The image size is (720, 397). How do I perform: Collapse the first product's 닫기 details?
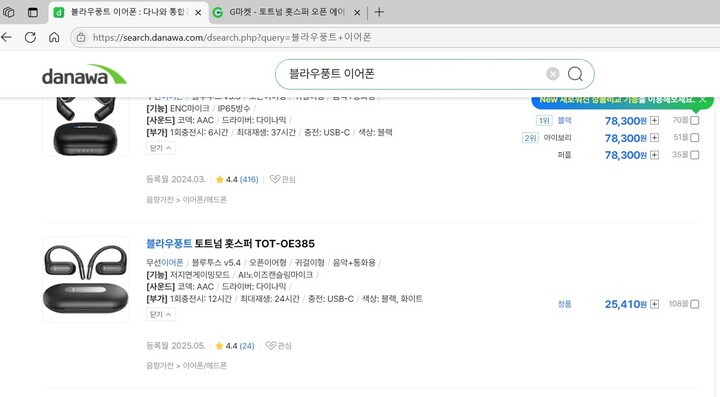(x=161, y=148)
